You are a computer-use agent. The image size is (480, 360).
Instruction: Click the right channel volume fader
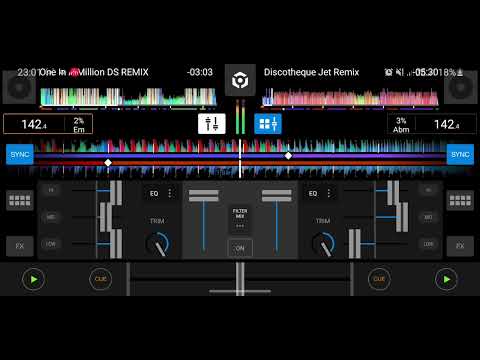click(277, 196)
